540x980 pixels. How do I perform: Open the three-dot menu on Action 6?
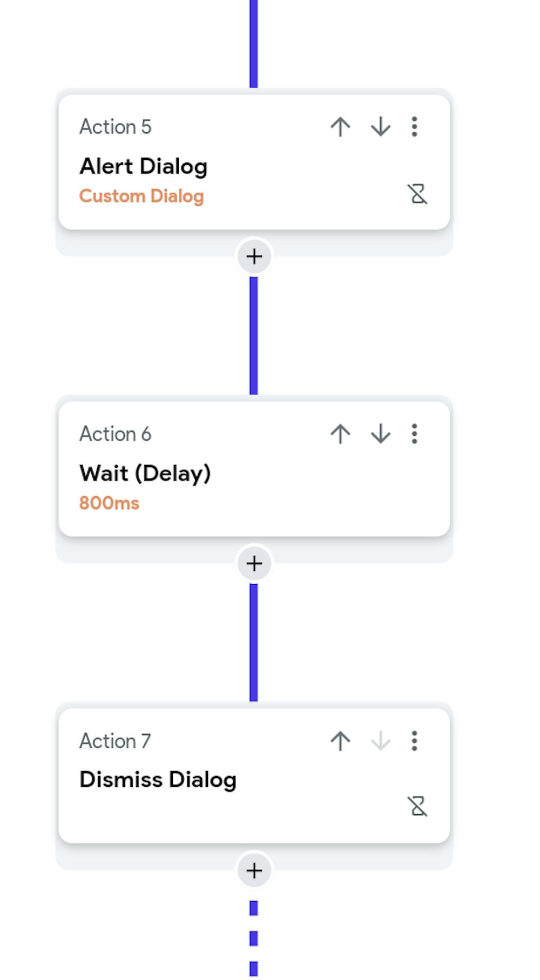click(414, 434)
